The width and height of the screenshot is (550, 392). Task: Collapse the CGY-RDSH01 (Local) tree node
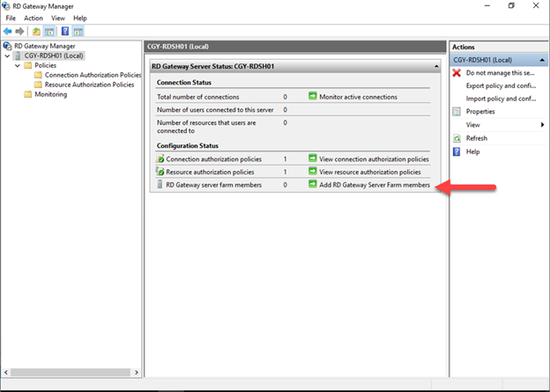click(x=7, y=55)
